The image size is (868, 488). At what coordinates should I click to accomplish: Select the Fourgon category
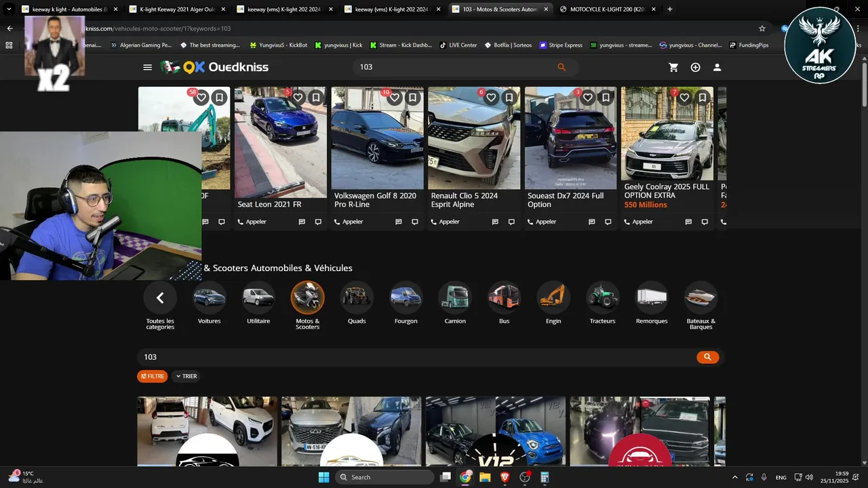point(406,303)
